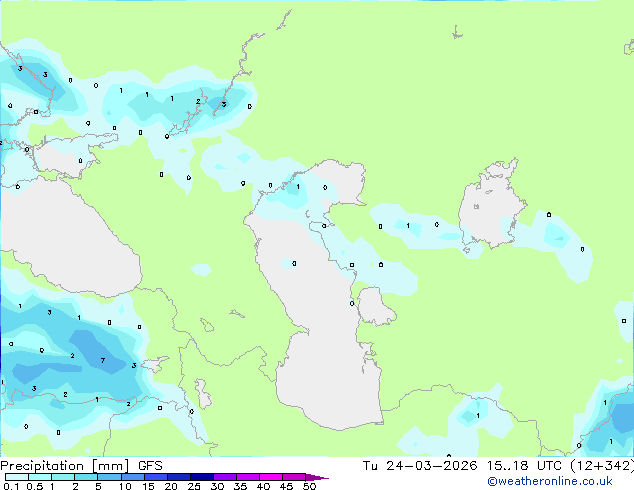Select the 40–45 mm magenta legend box
Image resolution: width=634 pixels, height=490 pixels.
tap(271, 477)
